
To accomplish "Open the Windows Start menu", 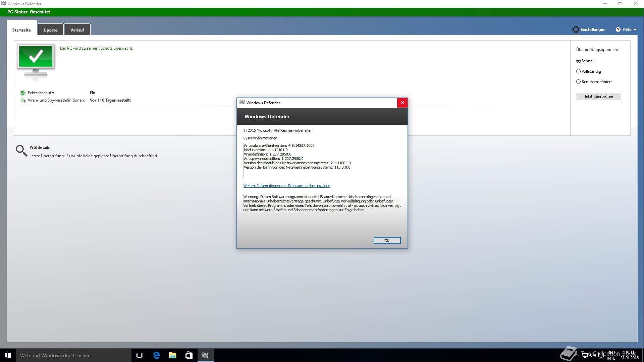I will click(8, 355).
